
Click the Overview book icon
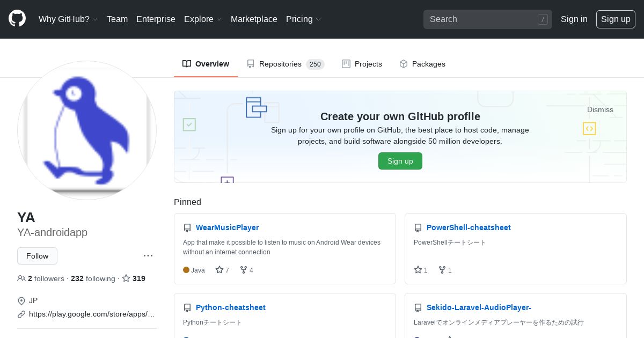[x=187, y=64]
